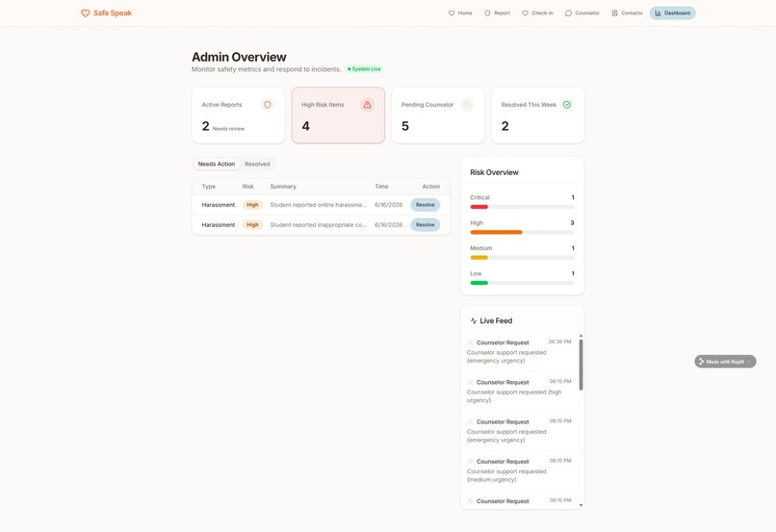
Task: Click the count 3 beside High risk
Action: 572,223
